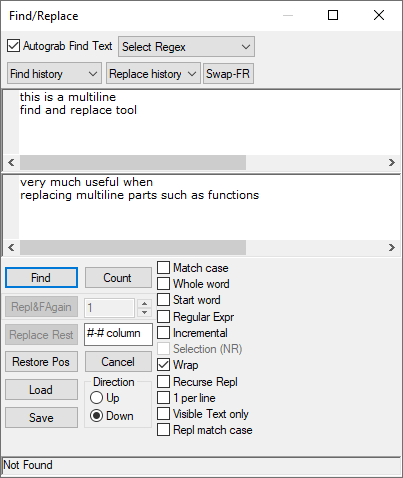Screen dimensions: 403x478
Task: Click the find text horizontal scrollbar thumb
Action: (x=133, y=163)
